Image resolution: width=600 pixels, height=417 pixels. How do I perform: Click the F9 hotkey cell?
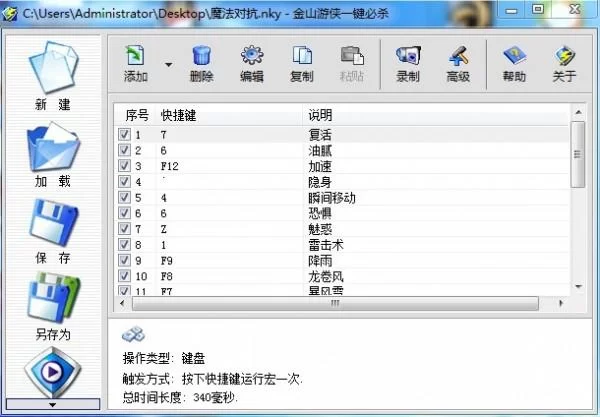coord(166,261)
